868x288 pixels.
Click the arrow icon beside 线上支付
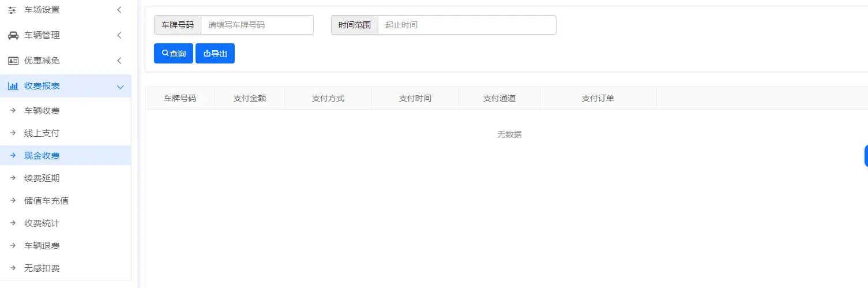tap(13, 133)
